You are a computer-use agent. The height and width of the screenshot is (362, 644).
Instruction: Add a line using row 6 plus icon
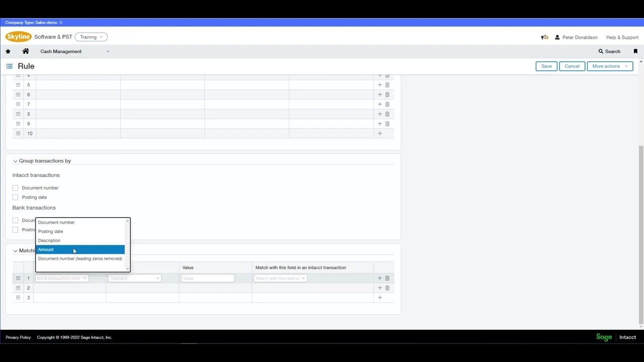[380, 95]
